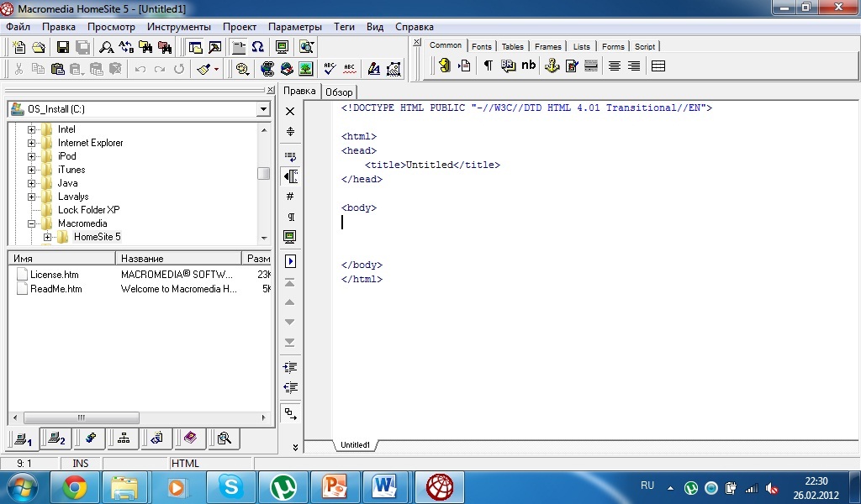Open the Replace tool (A to B arrows)
The width and height of the screenshot is (861, 504).
[x=126, y=47]
